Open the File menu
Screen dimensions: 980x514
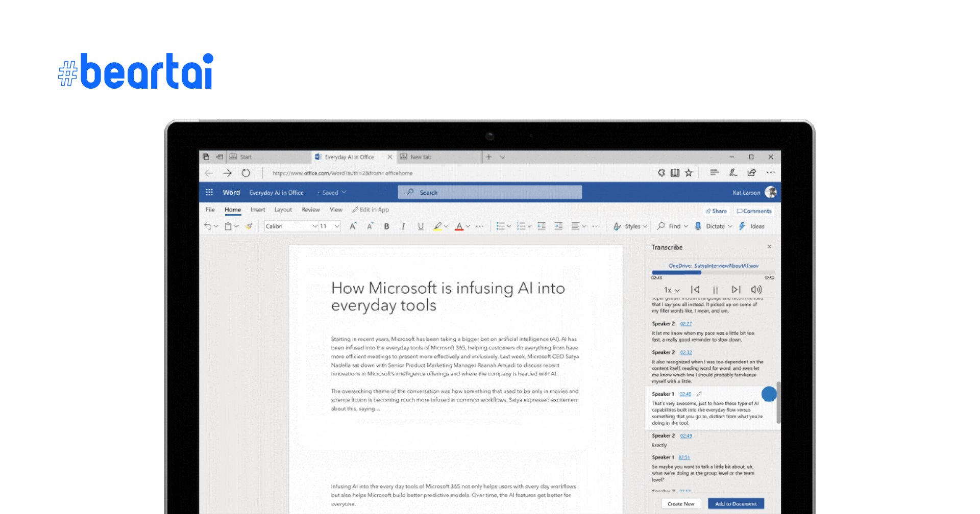click(x=210, y=210)
